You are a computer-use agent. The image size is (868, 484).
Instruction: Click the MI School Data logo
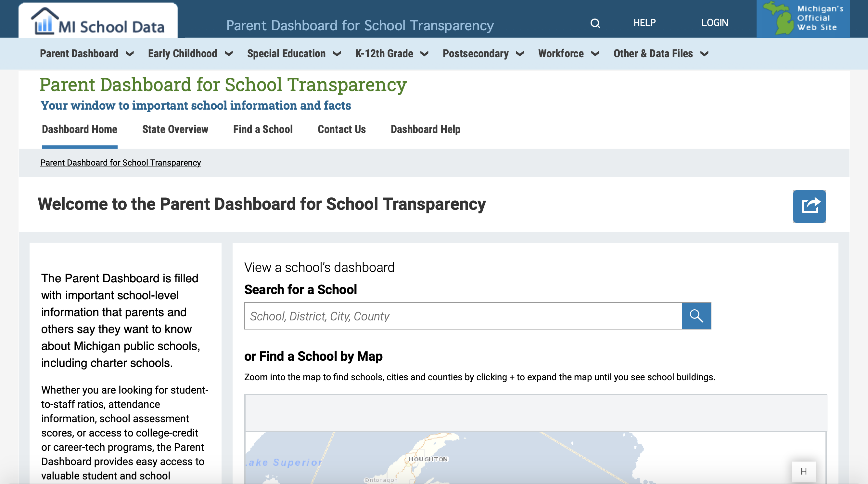coord(98,21)
